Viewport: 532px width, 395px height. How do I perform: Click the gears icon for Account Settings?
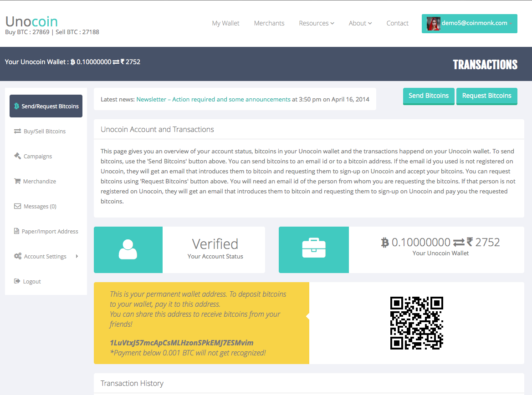click(17, 256)
